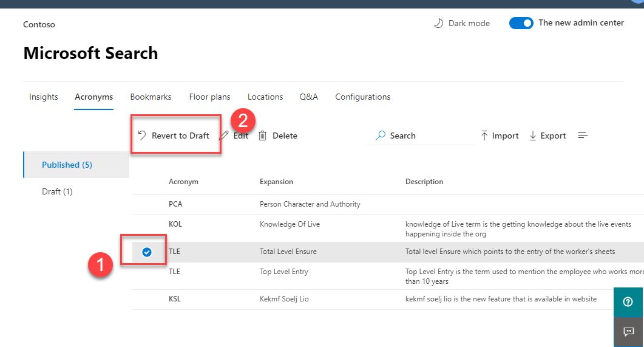Open the Bookmarks tab
The height and width of the screenshot is (347, 644).
[x=151, y=97]
